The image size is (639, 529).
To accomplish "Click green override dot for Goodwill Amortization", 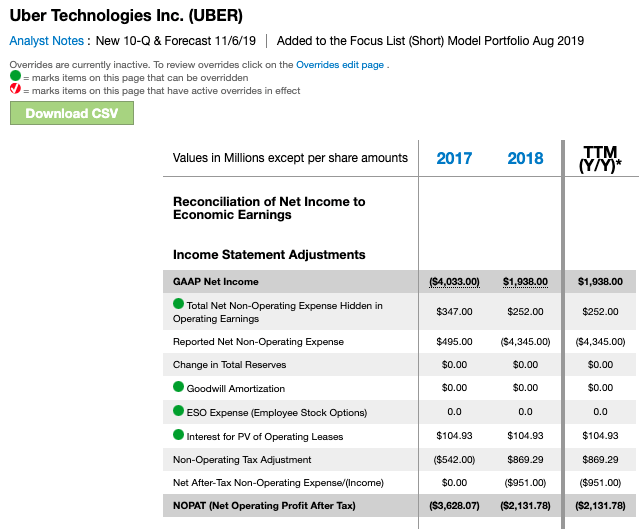I will pos(178,387).
